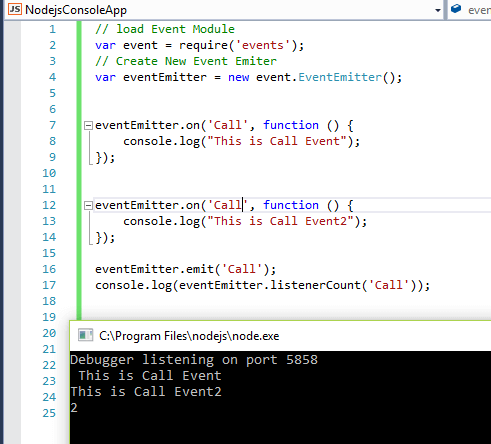This screenshot has height=444, width=491.
Task: Click the EventEmitter class name on line 4
Action: [340, 77]
